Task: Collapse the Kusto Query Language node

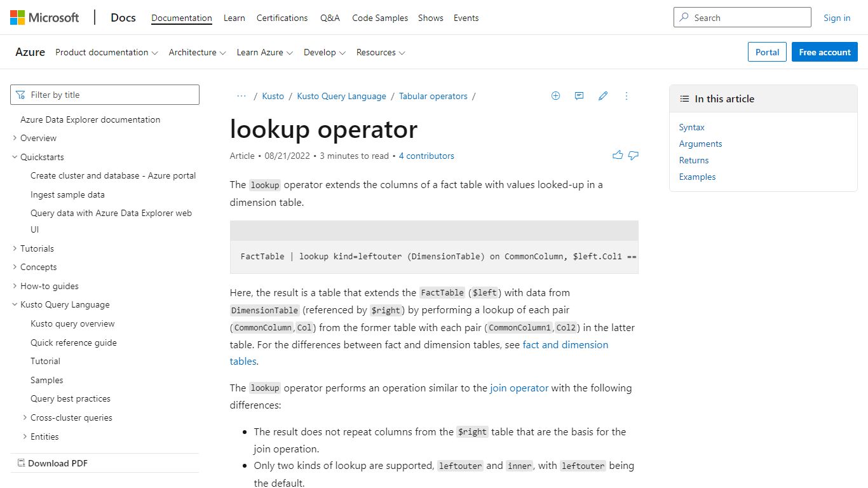Action: point(15,304)
